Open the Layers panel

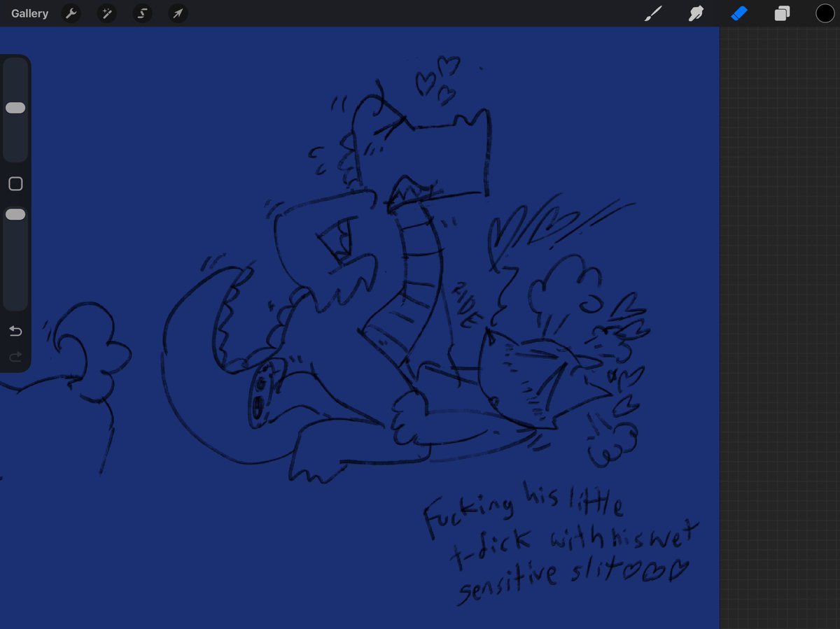[782, 13]
